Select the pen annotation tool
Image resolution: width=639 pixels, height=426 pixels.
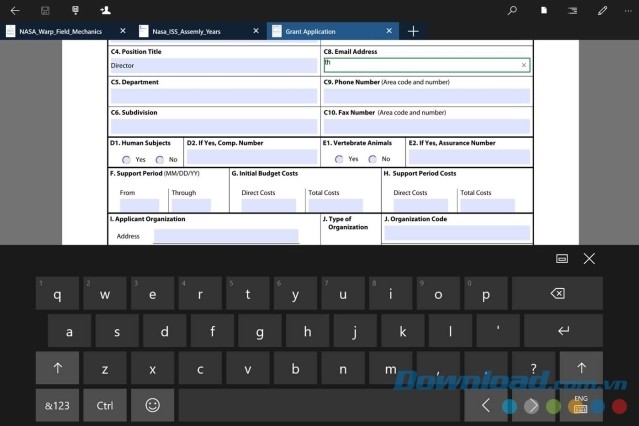tap(602, 11)
